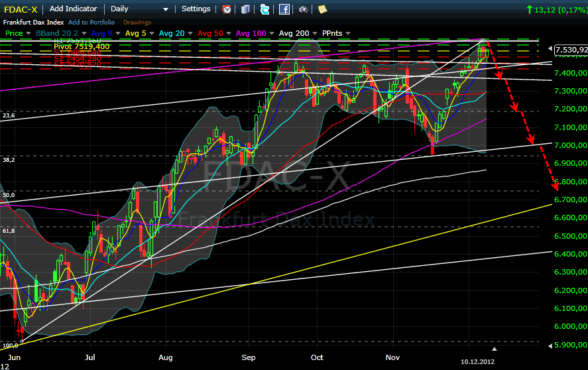Click the magenta Avg 100 label
The width and height of the screenshot is (588, 370).
tap(251, 33)
